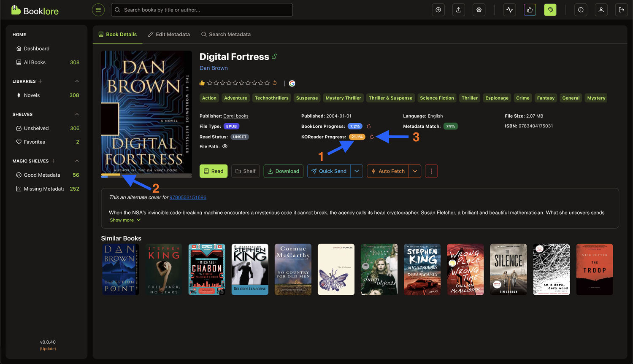This screenshot has width=633, height=364.
Task: Open the Deception Point similar book thumbnail
Action: coord(120,269)
